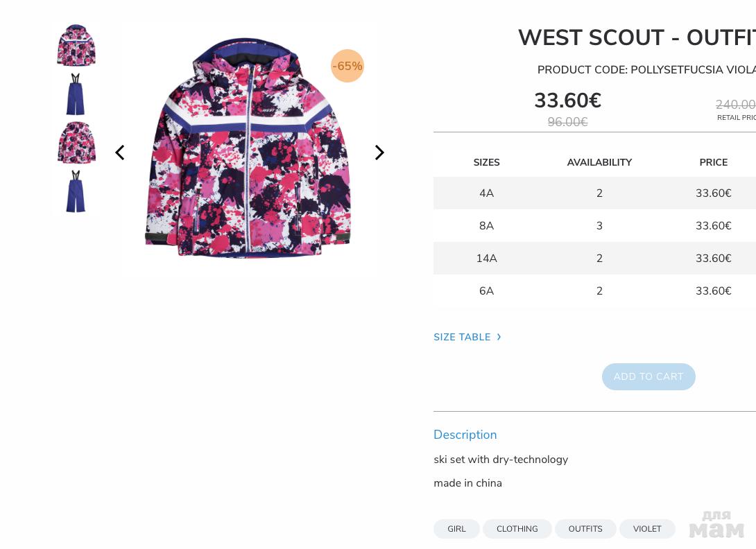Click the -65% discount badge
This screenshot has height=549, width=756.
347,66
